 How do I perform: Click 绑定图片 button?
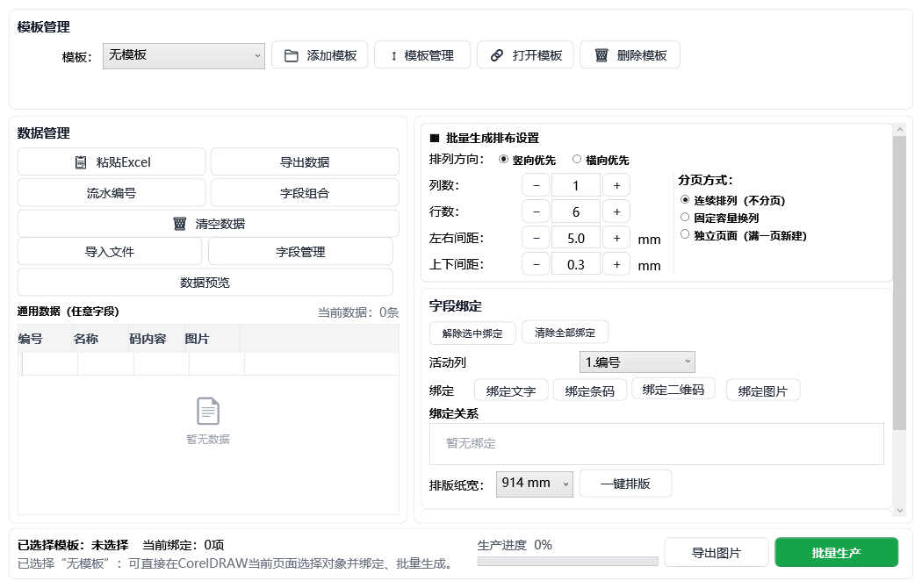763,391
